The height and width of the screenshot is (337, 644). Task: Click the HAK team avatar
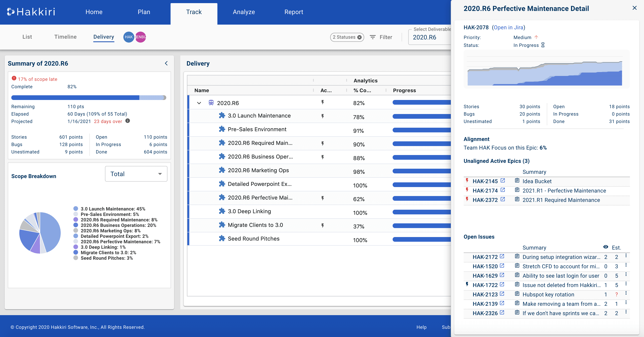tap(128, 37)
